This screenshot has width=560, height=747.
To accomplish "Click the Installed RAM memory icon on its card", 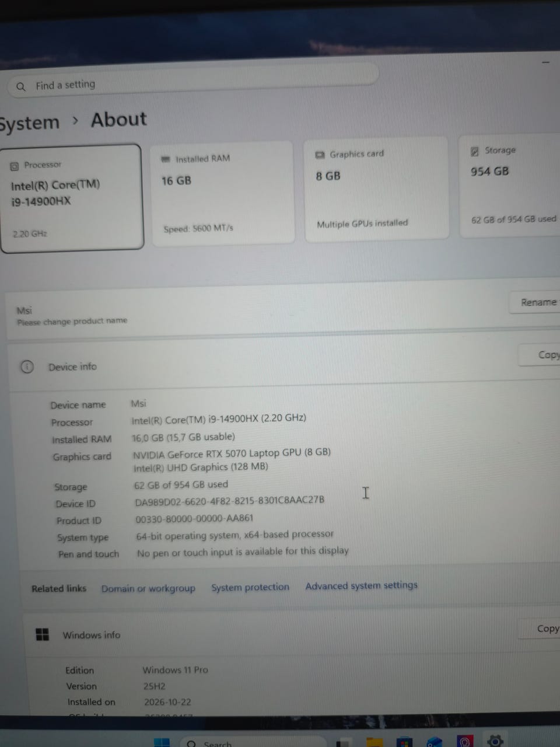I will pyautogui.click(x=166, y=159).
